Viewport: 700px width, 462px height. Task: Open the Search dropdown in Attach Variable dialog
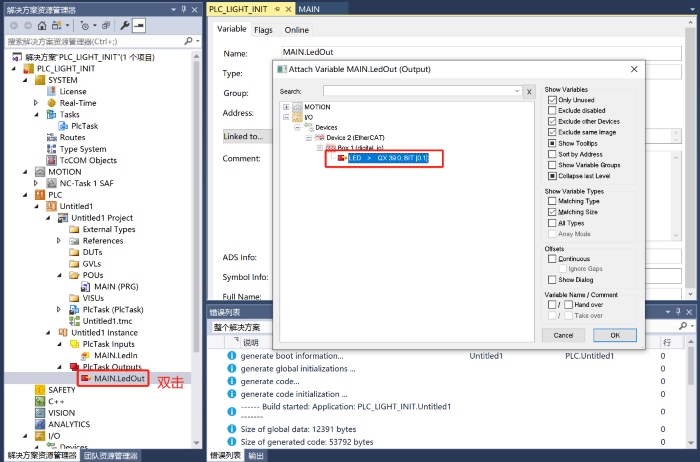517,91
